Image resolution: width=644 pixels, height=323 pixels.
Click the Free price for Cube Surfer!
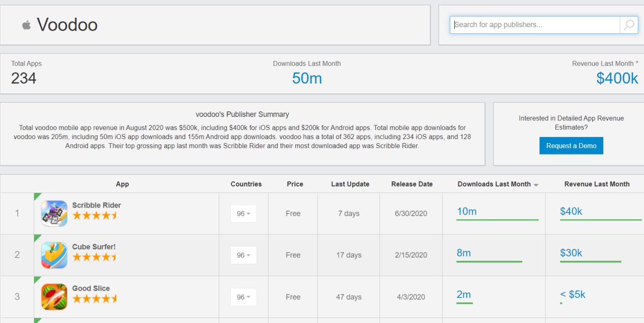coord(293,255)
